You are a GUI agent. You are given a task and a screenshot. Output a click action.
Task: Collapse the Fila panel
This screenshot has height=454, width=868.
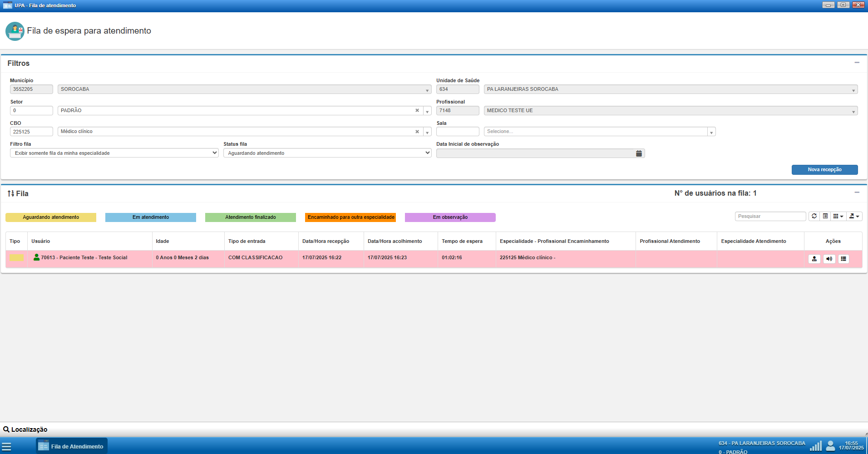click(857, 192)
